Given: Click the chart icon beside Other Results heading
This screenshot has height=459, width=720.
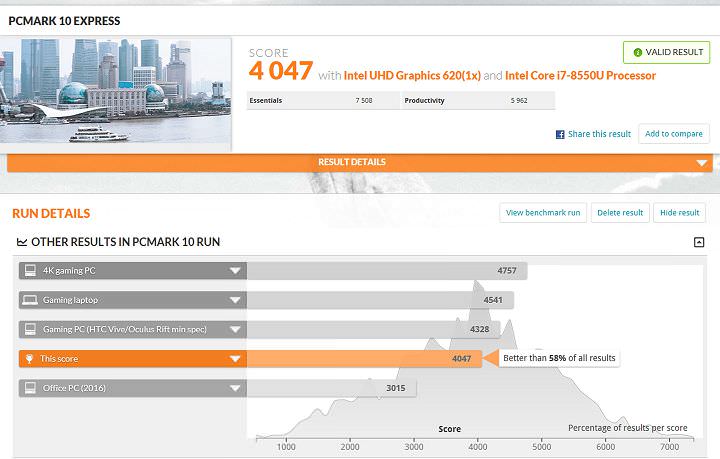Looking at the screenshot, I should tap(21, 242).
